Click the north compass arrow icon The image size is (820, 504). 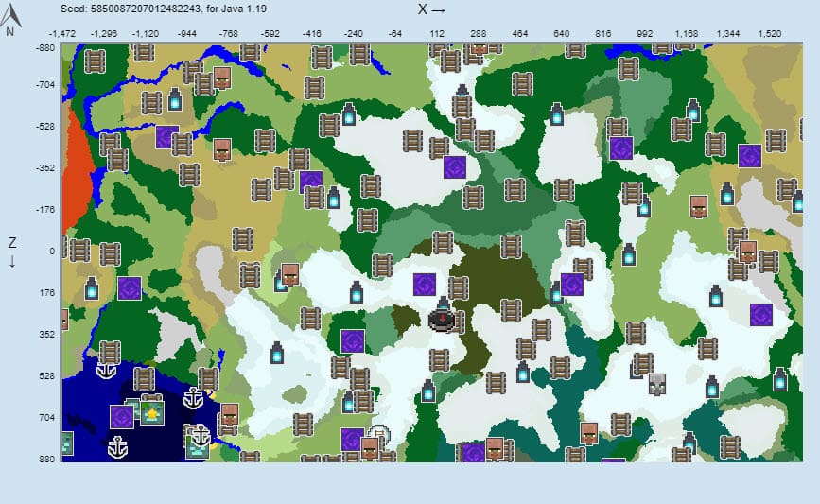pos(10,17)
